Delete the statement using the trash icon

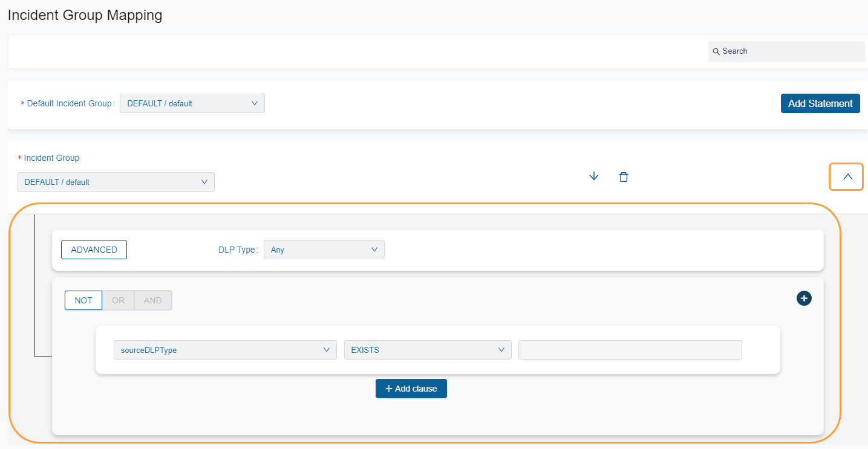pos(624,176)
